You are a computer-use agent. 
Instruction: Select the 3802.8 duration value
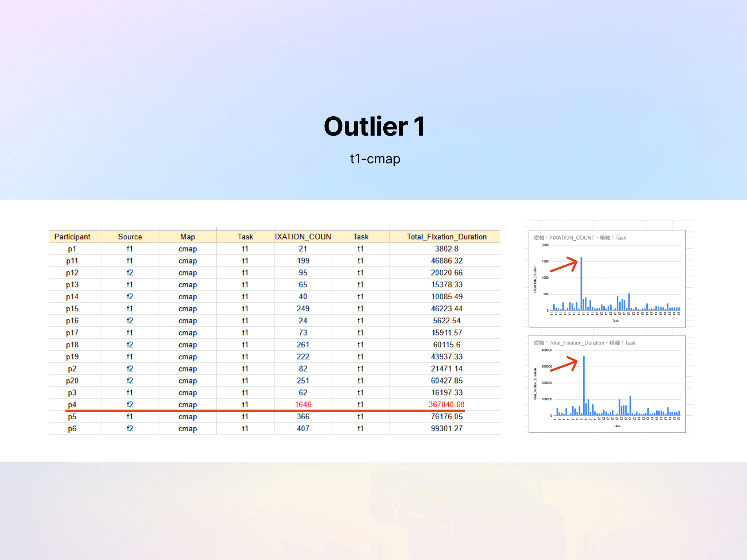click(446, 249)
